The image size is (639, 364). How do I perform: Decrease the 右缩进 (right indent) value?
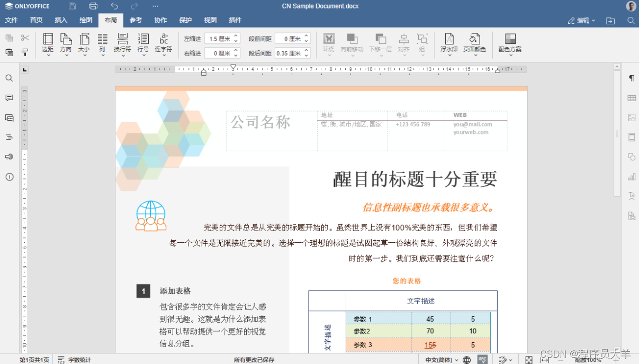coord(236,56)
